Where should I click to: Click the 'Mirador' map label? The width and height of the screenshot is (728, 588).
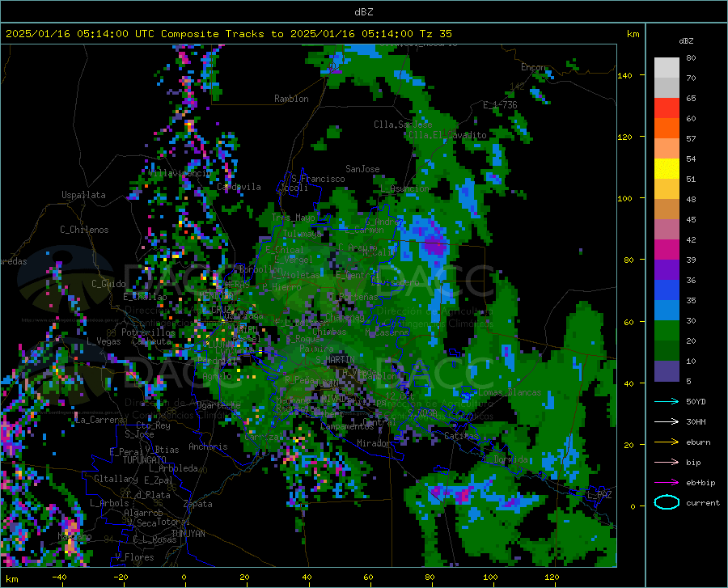[373, 443]
